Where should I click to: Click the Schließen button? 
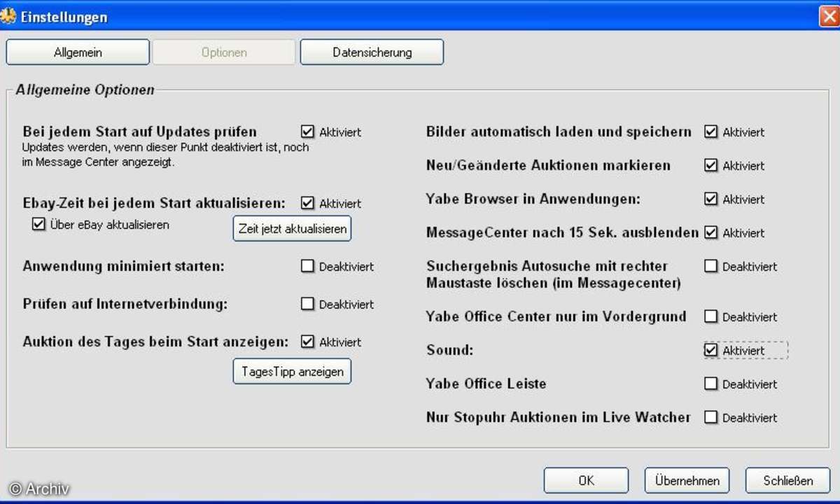point(788,481)
